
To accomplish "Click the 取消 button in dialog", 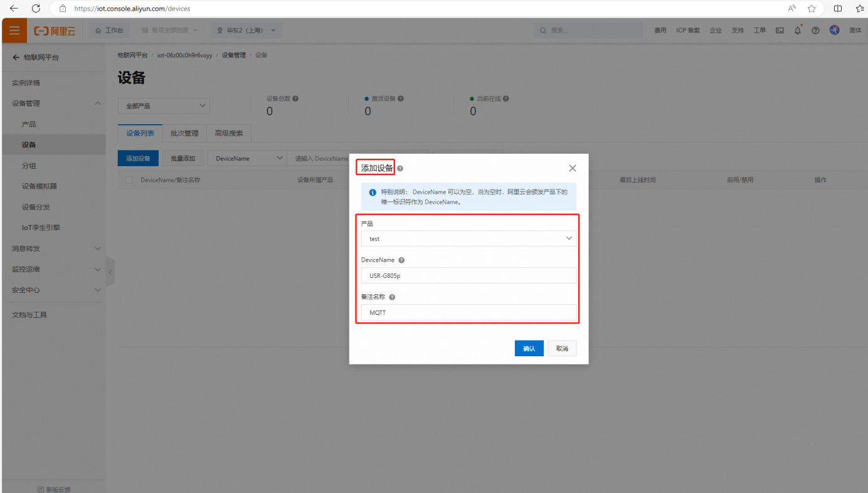I will point(561,349).
